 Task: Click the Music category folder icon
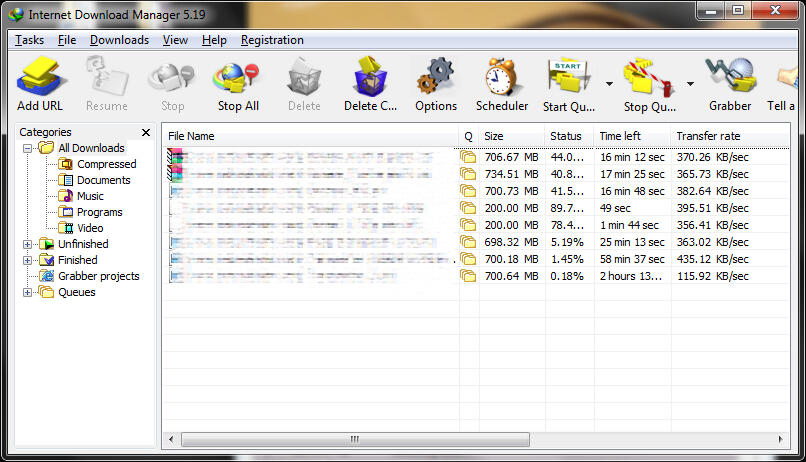(65, 196)
